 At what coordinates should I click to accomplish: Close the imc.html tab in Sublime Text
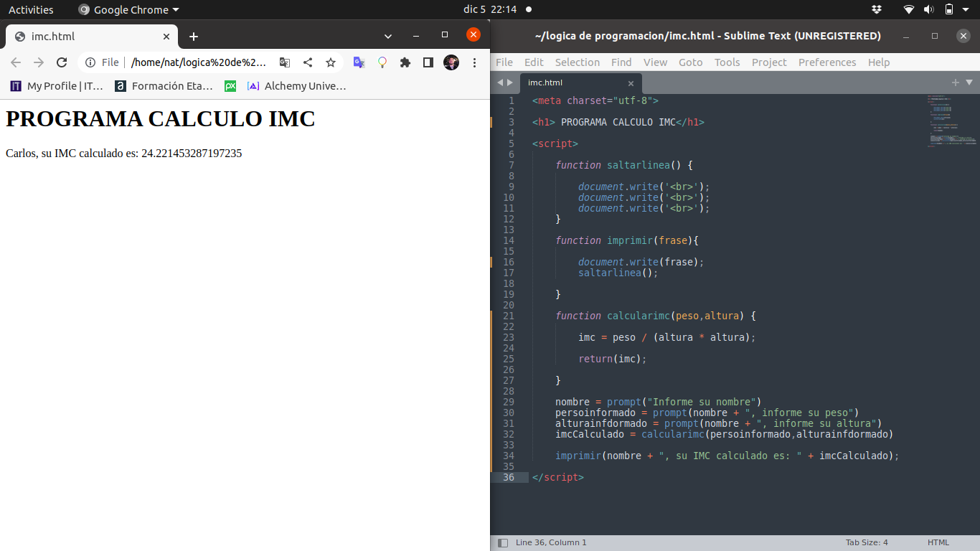(x=631, y=83)
